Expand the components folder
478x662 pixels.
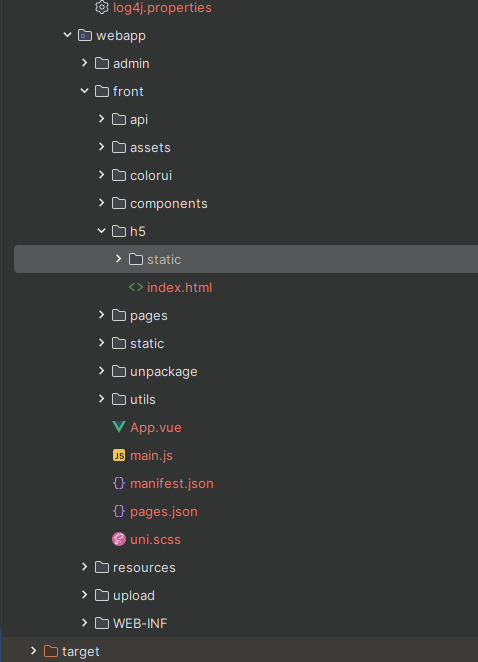click(x=101, y=203)
